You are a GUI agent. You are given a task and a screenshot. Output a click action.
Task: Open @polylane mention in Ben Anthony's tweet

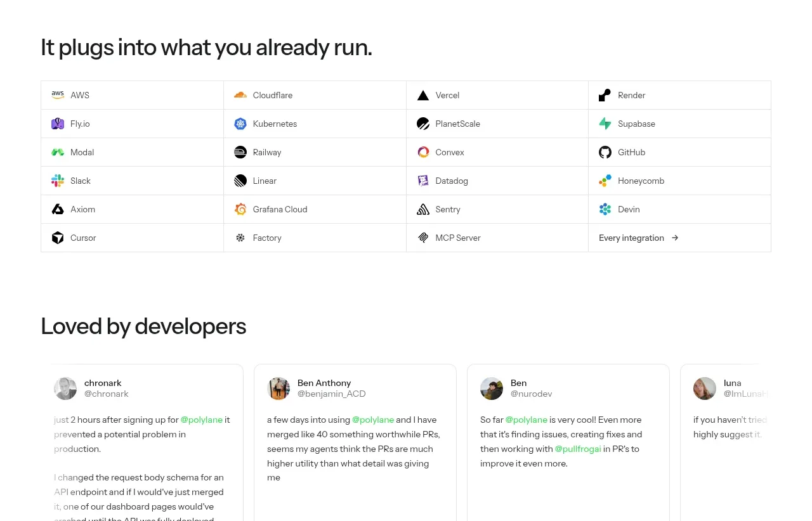tap(373, 420)
